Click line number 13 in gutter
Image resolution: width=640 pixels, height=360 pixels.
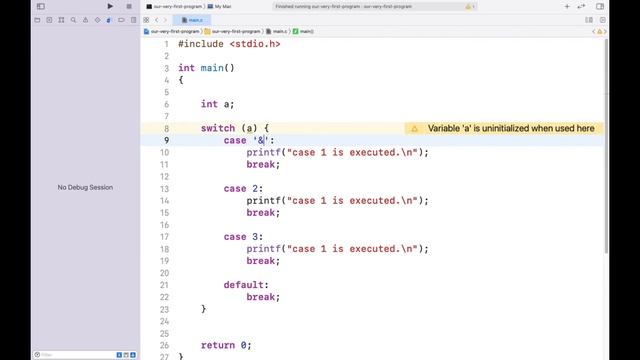click(164, 189)
